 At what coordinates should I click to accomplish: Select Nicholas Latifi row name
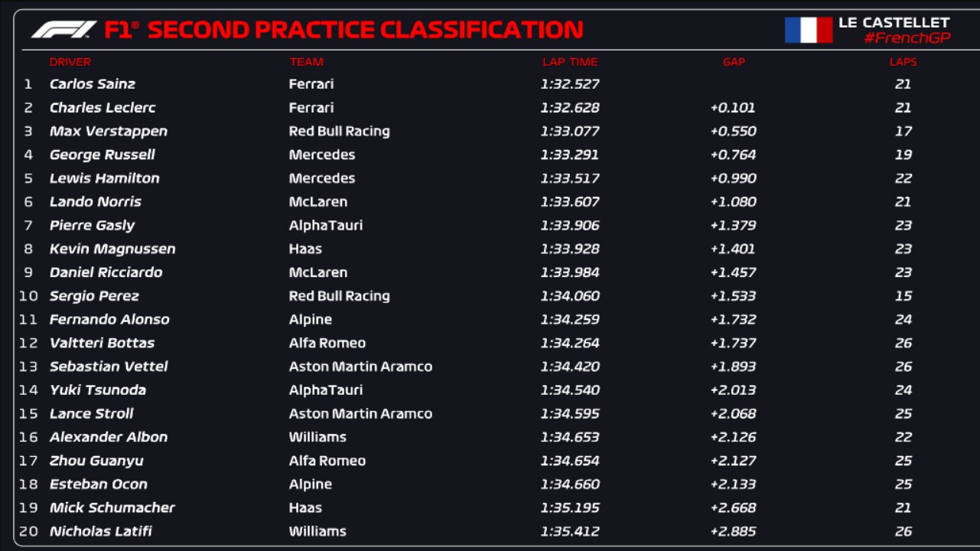click(101, 531)
